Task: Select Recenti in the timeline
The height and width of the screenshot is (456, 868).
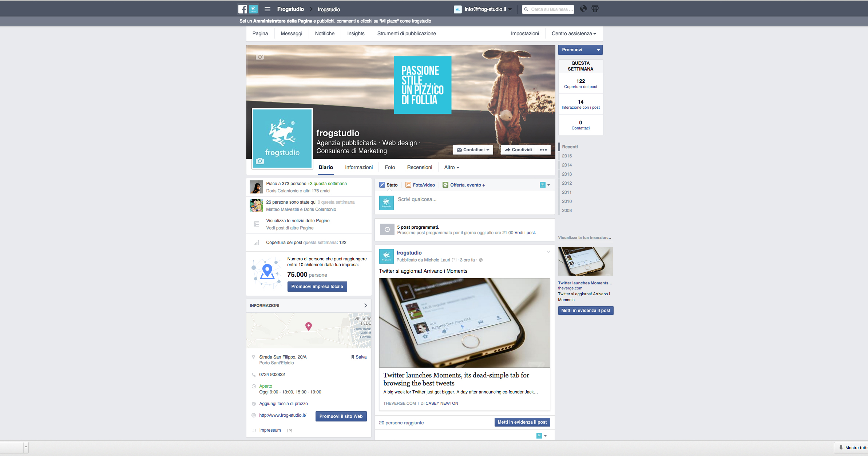Action: coord(570,147)
